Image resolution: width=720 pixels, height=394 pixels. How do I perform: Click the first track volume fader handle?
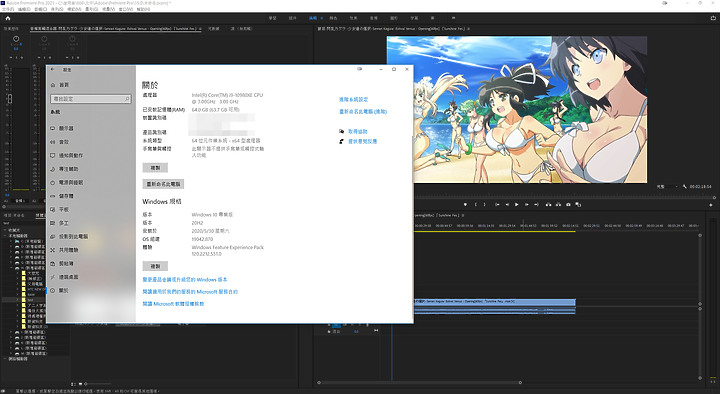point(10,98)
